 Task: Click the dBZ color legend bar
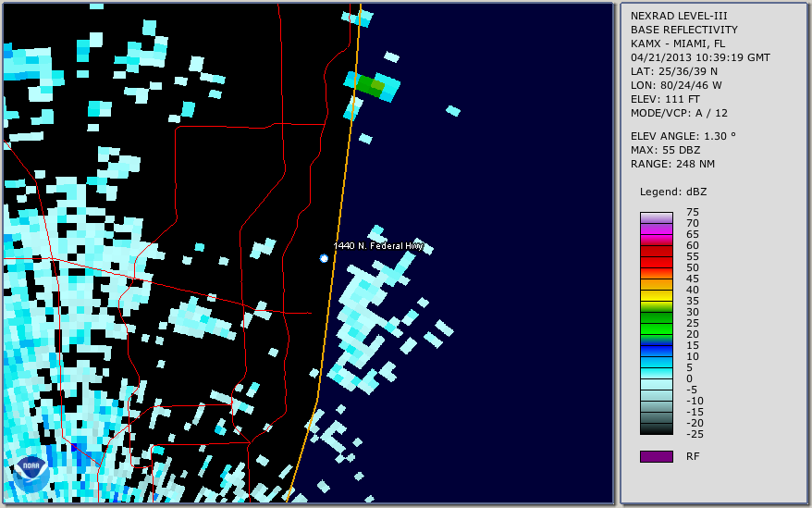pyautogui.click(x=656, y=323)
